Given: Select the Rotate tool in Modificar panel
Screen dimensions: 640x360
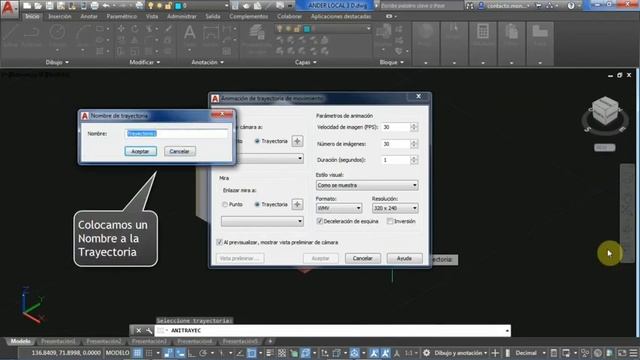Looking at the screenshot, I should click(135, 29).
